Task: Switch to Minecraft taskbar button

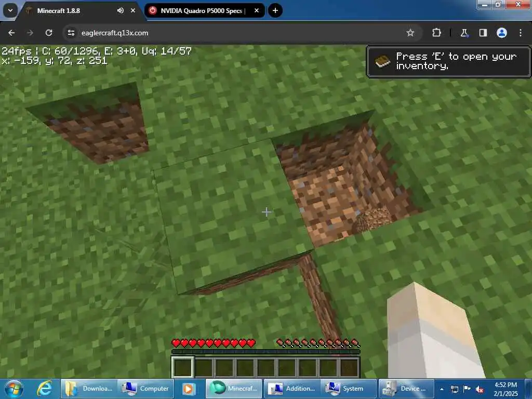Action: click(x=234, y=389)
